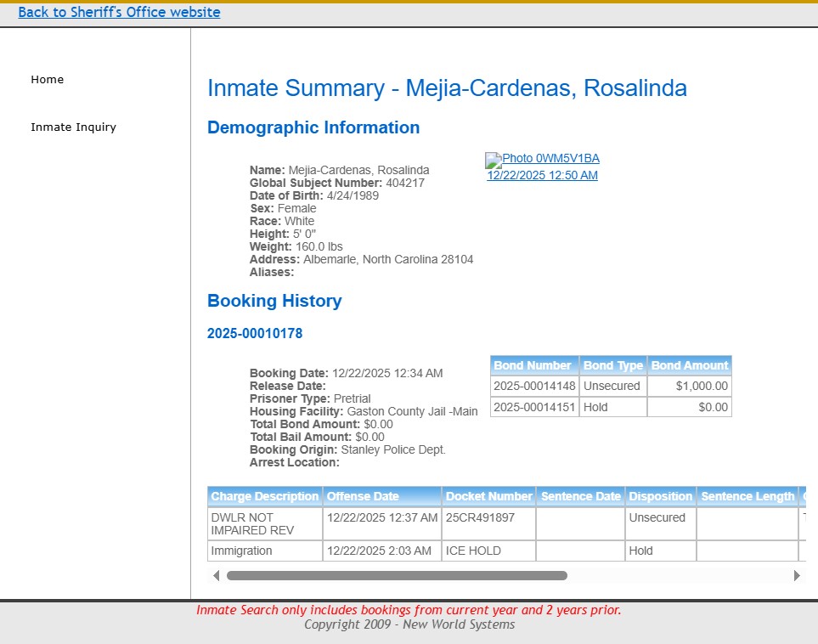Click the Bond Amount column header
This screenshot has width=818, height=644.
tap(689, 365)
